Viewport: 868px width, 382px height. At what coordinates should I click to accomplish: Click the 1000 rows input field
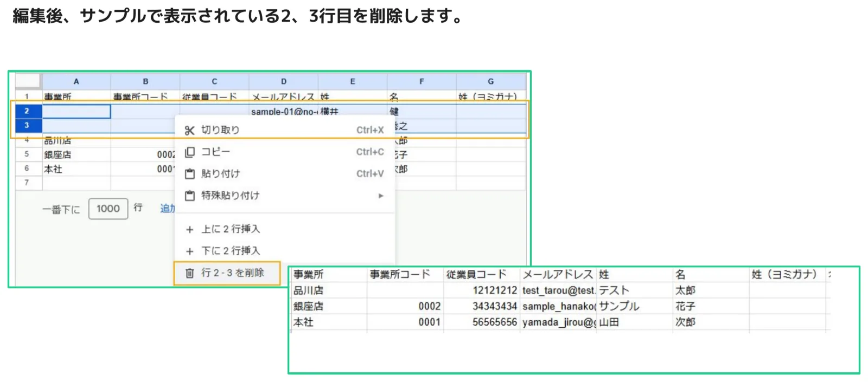[x=108, y=209]
